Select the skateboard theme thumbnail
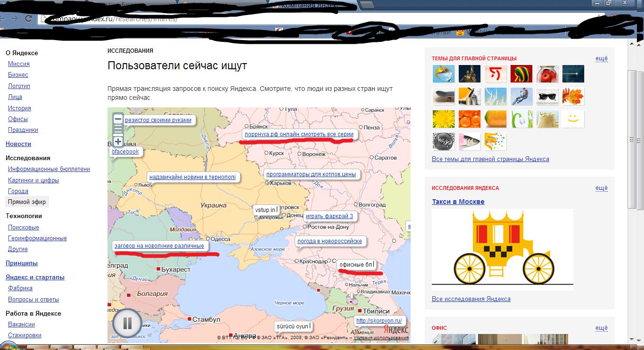 [444, 97]
